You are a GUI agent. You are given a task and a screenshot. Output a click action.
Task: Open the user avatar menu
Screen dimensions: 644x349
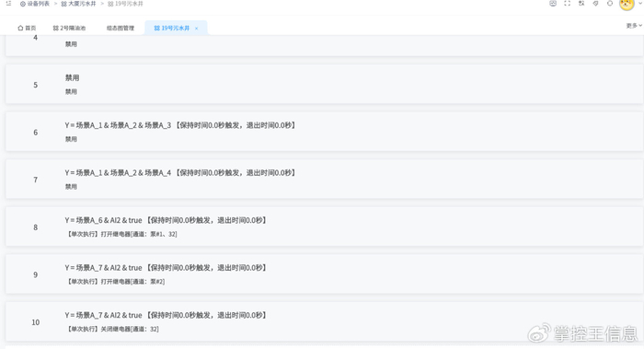627,4
